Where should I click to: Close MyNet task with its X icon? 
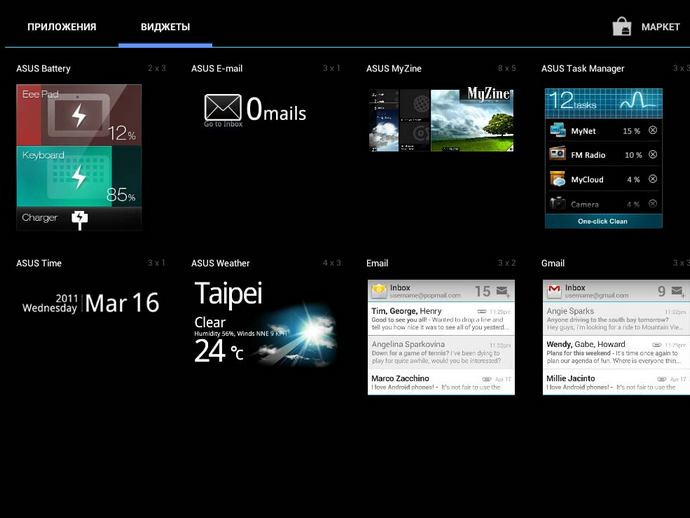pyautogui.click(x=652, y=131)
